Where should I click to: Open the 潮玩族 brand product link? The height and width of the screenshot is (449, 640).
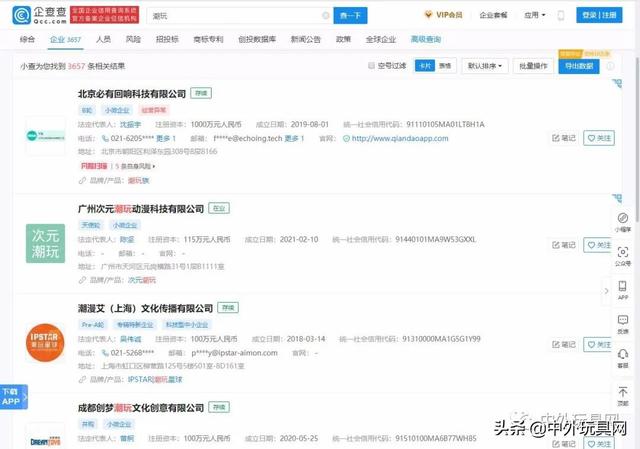tap(138, 180)
